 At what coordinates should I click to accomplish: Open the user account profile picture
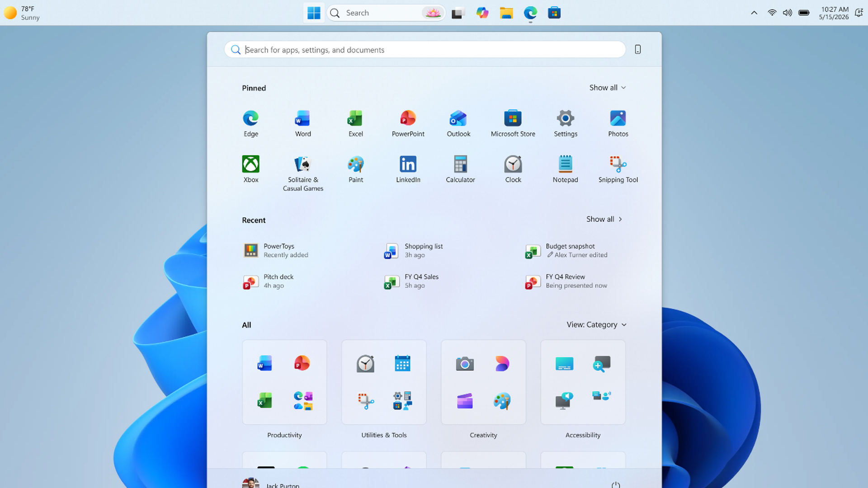tap(250, 483)
